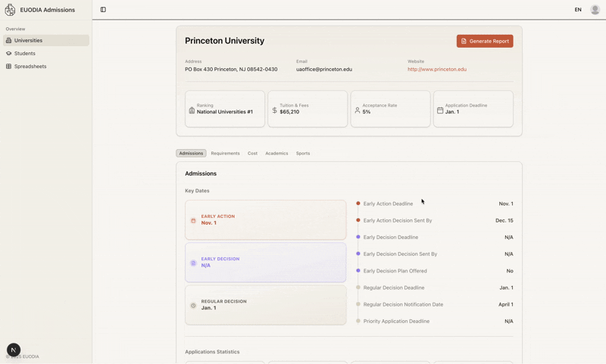This screenshot has height=364, width=606.
Task: Click the Regular Decision Deadline timeline dot
Action: tap(358, 288)
